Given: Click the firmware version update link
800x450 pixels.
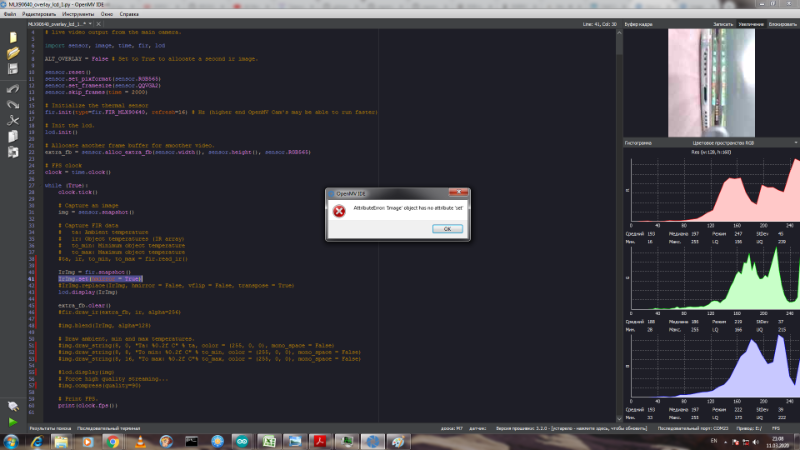Looking at the screenshot, I should (x=571, y=429).
